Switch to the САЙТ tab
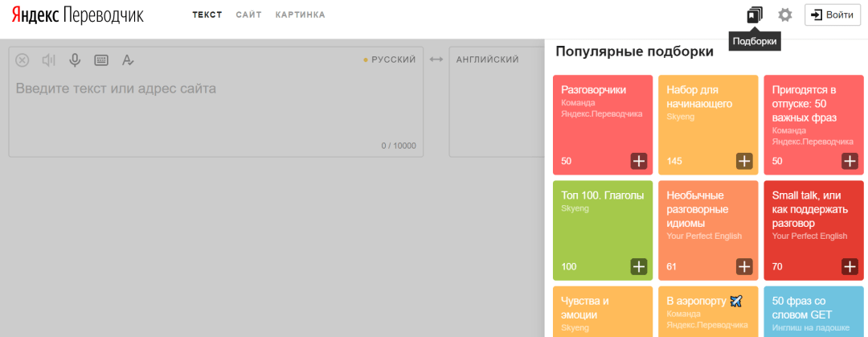The width and height of the screenshot is (868, 337). [x=248, y=15]
